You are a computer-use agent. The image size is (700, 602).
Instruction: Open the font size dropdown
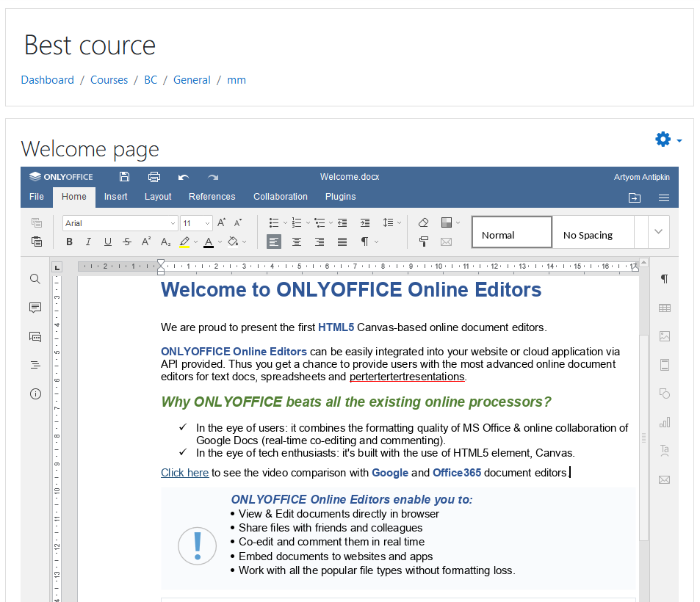207,223
